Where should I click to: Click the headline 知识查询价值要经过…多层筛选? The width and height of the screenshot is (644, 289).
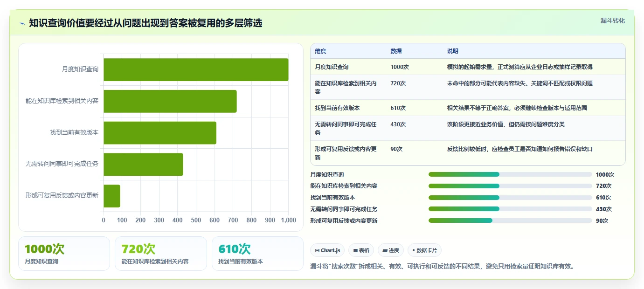[x=145, y=23]
